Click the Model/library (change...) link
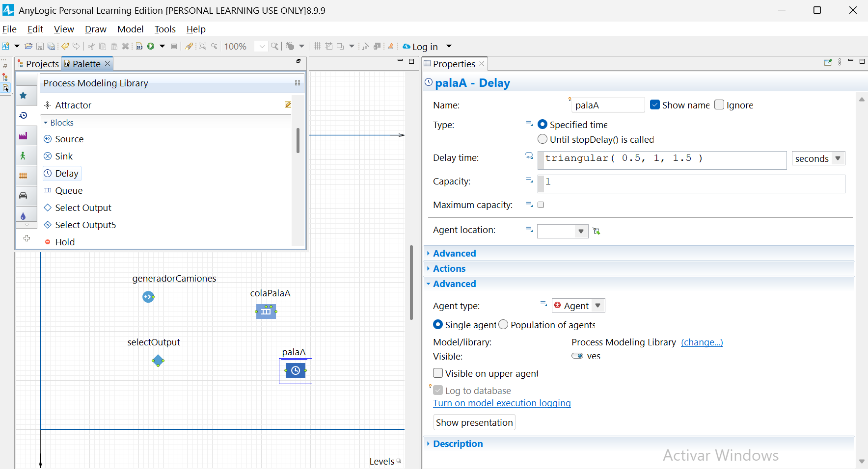Image resolution: width=868 pixels, height=469 pixels. (x=702, y=342)
